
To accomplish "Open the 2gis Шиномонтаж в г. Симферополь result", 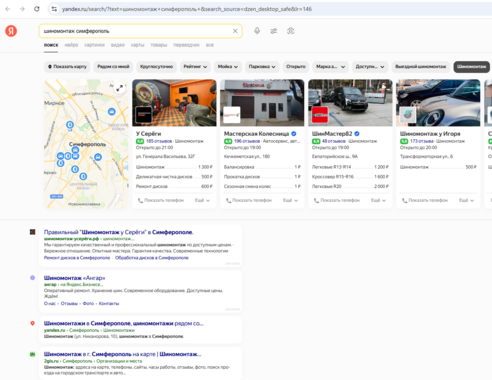I will point(123,354).
